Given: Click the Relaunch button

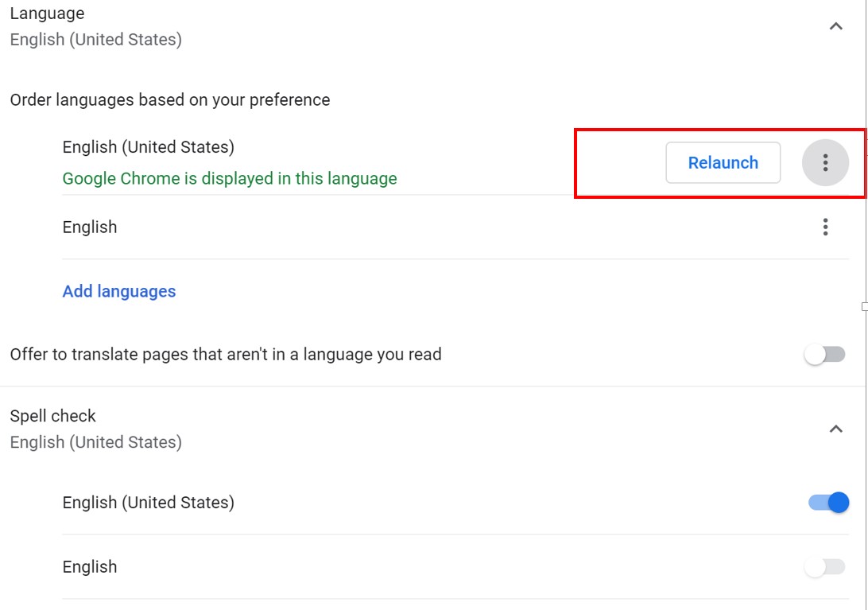Looking at the screenshot, I should pos(723,162).
